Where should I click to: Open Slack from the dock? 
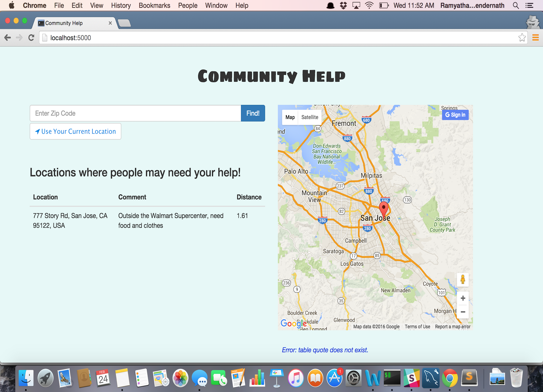click(411, 378)
